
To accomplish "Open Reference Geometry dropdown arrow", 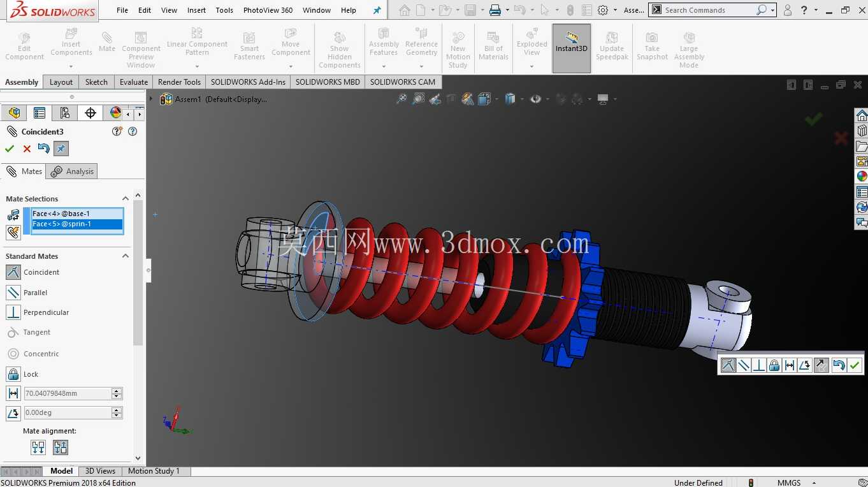I will [421, 66].
